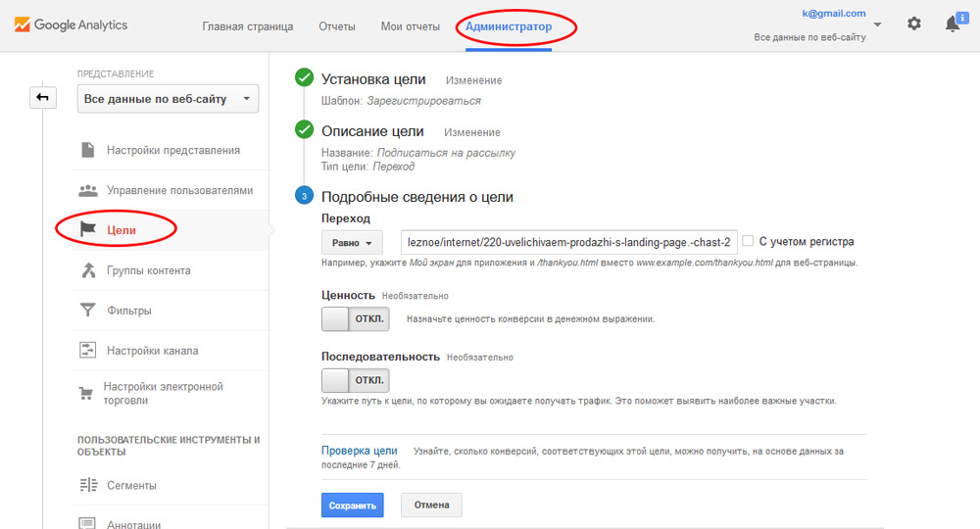Screen dimensions: 980x529
Task: Click green checkmark for Описание цели step
Action: click(x=305, y=129)
